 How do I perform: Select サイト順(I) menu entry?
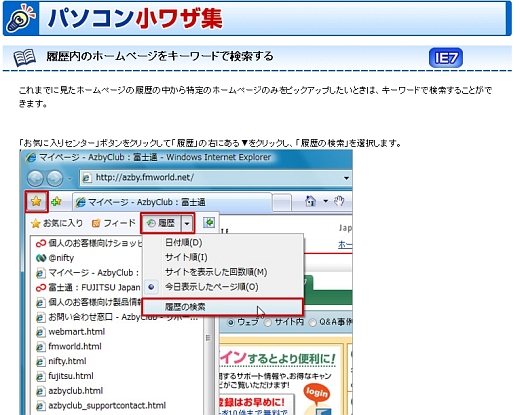pyautogui.click(x=223, y=257)
